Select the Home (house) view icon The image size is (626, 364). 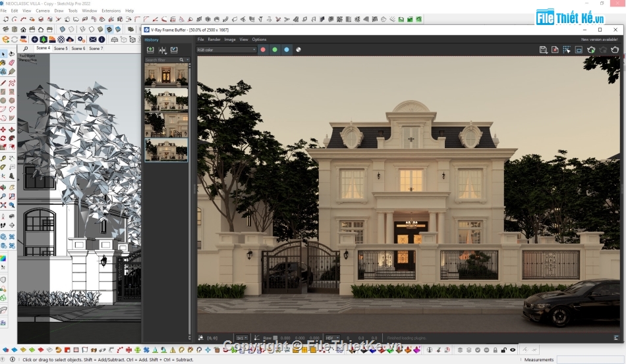click(23, 30)
